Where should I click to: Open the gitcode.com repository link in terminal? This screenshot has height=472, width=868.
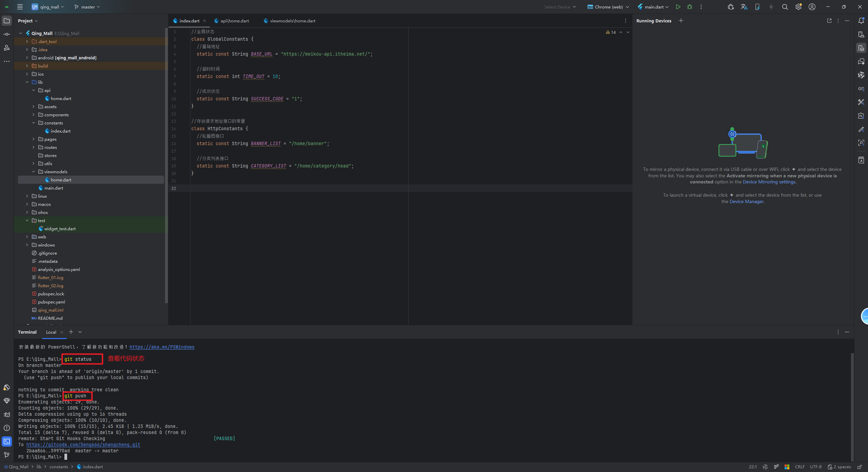pos(83,445)
